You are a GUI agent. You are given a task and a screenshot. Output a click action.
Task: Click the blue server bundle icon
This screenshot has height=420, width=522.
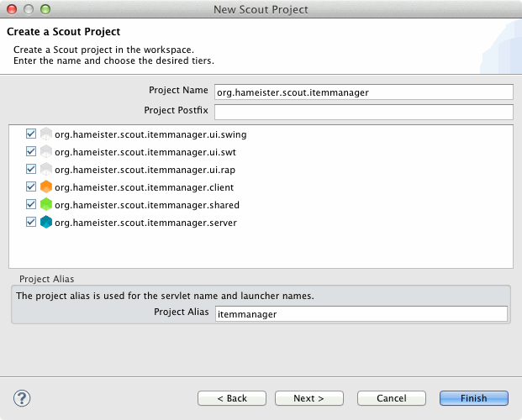tap(46, 222)
